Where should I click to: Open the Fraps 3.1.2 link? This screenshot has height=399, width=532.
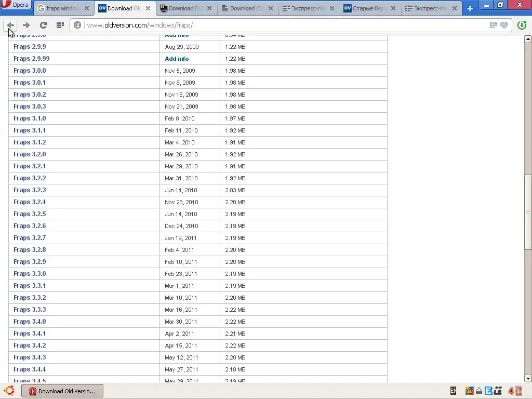pos(30,142)
